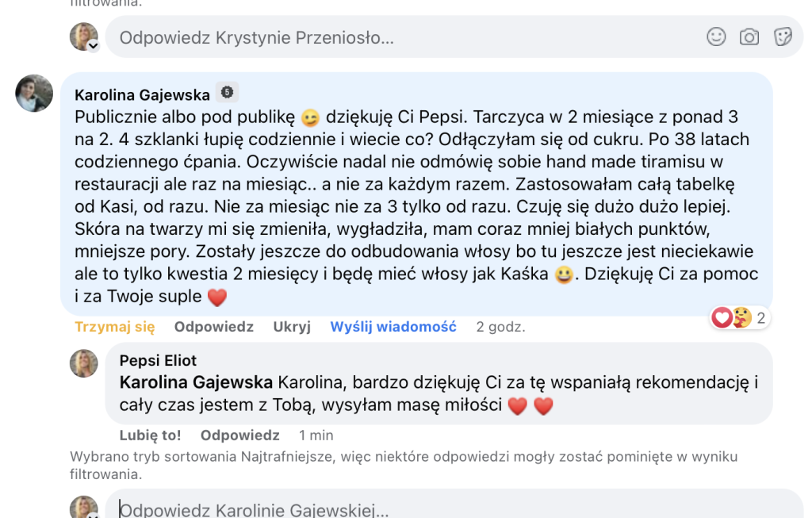Image resolution: width=812 pixels, height=518 pixels.
Task: Click "Odpowiedz" under Karolina's comment
Action: point(214,327)
